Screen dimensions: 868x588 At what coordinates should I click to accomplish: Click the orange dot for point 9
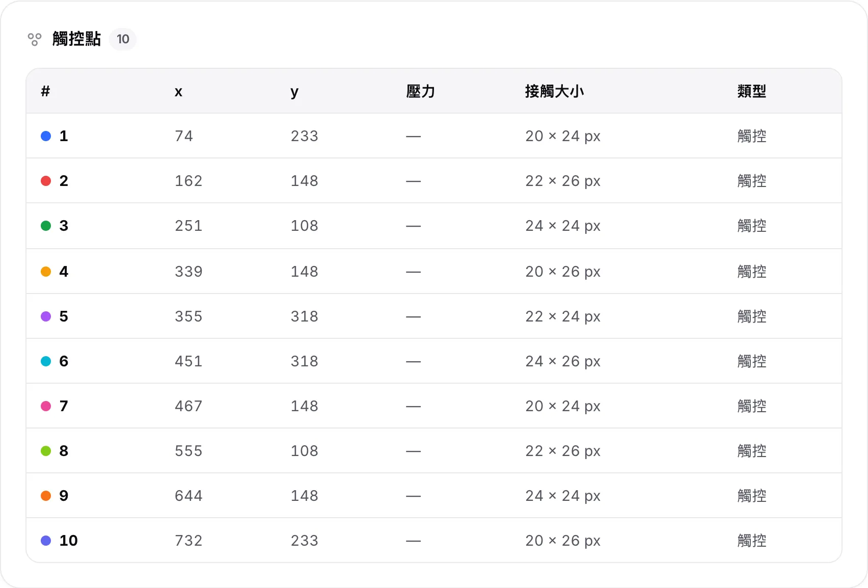click(x=46, y=496)
